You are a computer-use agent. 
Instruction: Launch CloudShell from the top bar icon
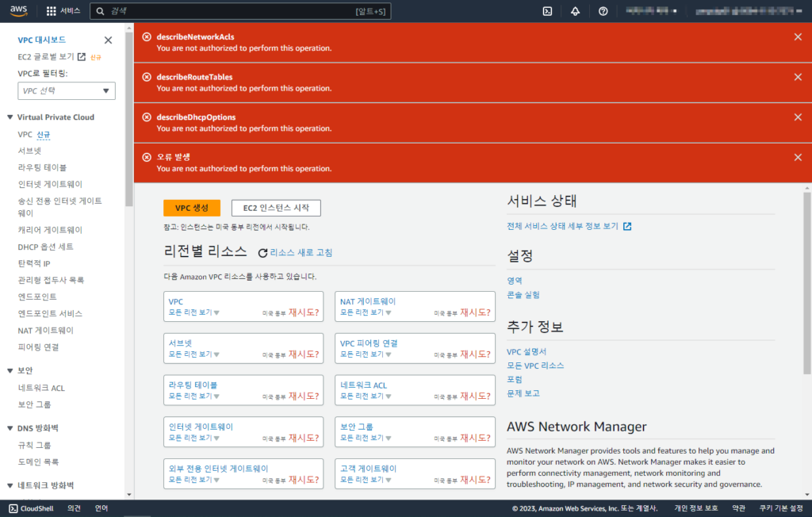pyautogui.click(x=547, y=11)
